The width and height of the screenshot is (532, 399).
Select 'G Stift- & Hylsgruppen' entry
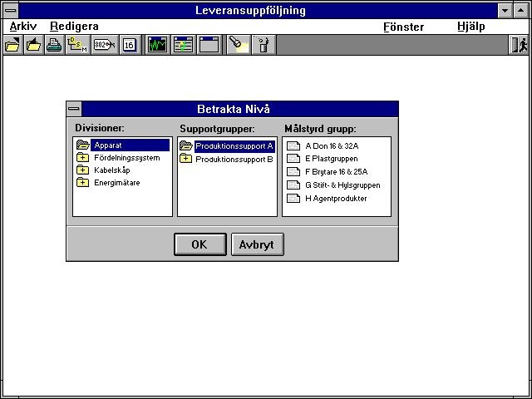[x=342, y=185]
